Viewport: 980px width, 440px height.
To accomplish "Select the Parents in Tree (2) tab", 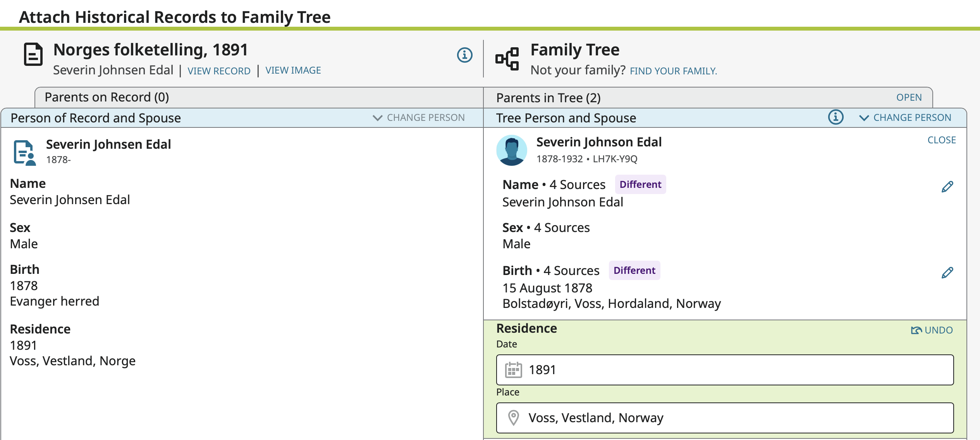I will pos(548,98).
